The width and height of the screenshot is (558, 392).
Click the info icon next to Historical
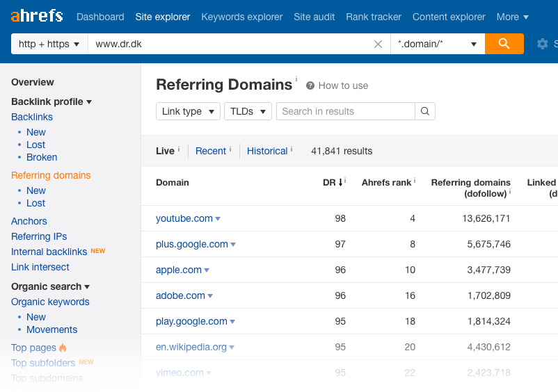(x=292, y=149)
